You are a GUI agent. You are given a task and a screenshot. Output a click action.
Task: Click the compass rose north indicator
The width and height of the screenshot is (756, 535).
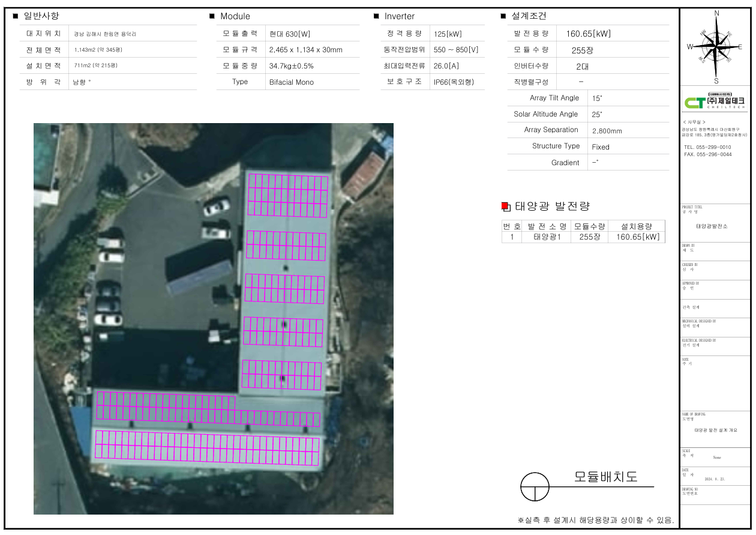(x=716, y=14)
